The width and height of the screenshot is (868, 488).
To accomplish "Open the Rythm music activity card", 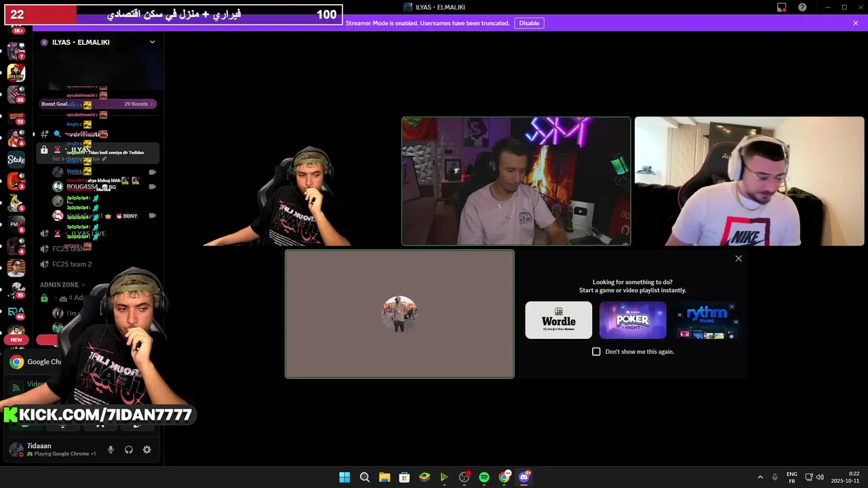I will pos(707,320).
